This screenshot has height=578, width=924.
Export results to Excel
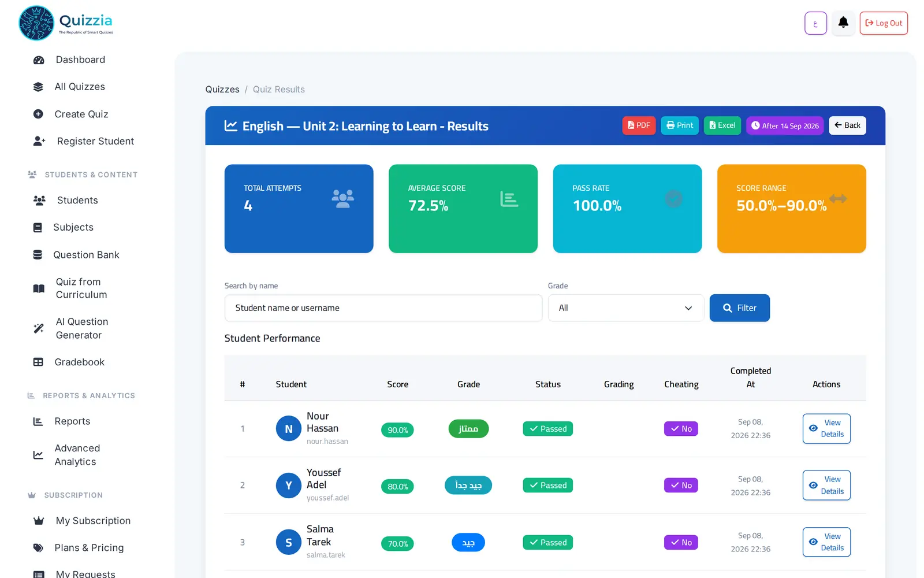722,125
